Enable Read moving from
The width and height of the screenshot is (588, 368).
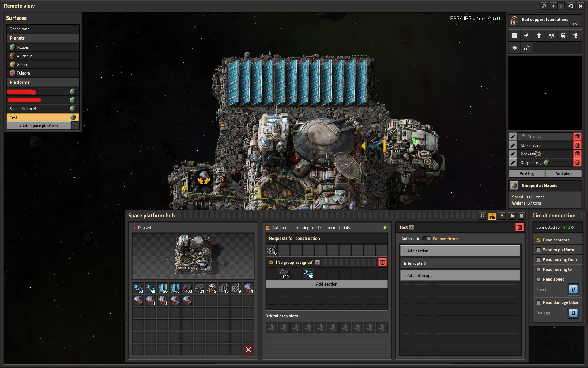(538, 260)
